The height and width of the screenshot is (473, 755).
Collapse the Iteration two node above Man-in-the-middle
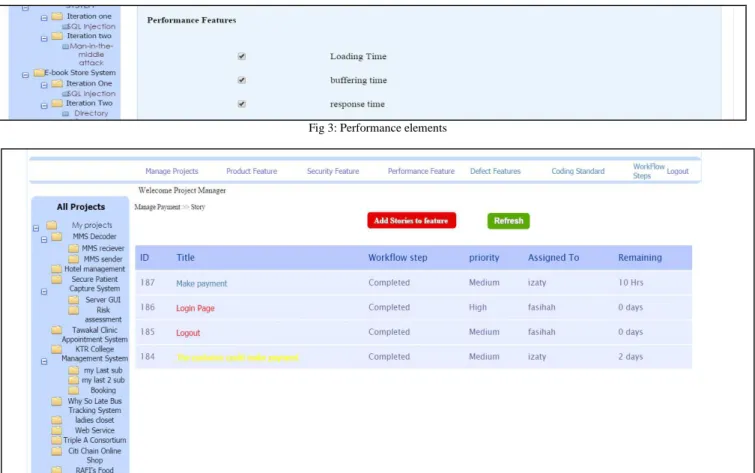click(x=44, y=39)
